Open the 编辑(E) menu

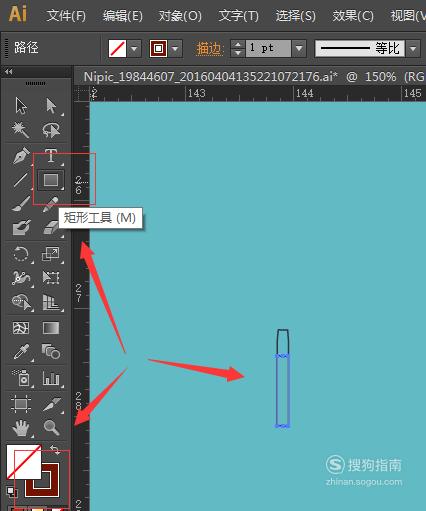coord(122,16)
